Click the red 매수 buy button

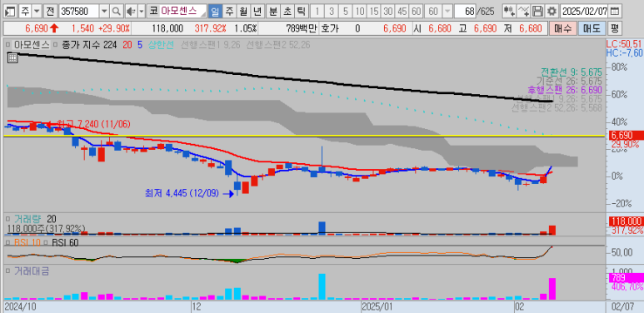pyautogui.click(x=562, y=28)
